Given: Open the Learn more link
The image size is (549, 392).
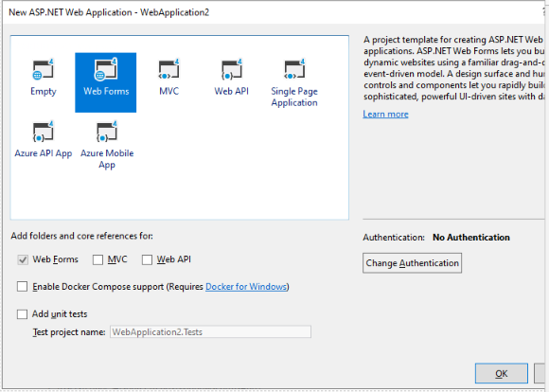Looking at the screenshot, I should pos(385,115).
